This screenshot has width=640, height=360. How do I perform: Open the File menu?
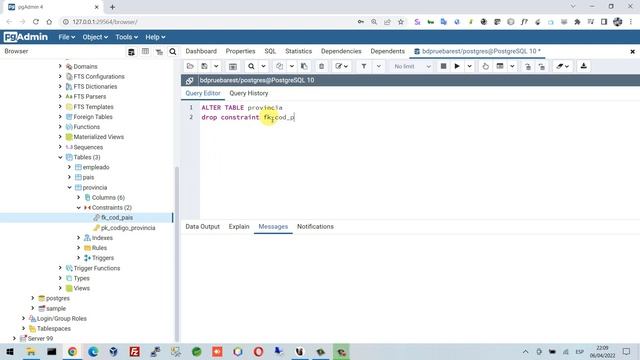coord(67,37)
